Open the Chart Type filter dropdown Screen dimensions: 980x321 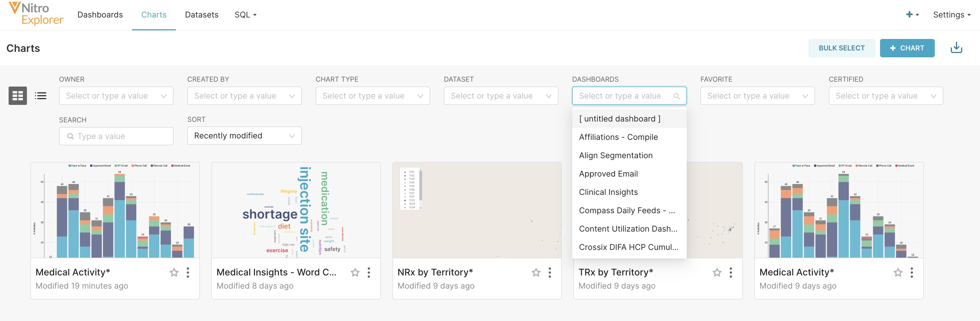(x=373, y=96)
